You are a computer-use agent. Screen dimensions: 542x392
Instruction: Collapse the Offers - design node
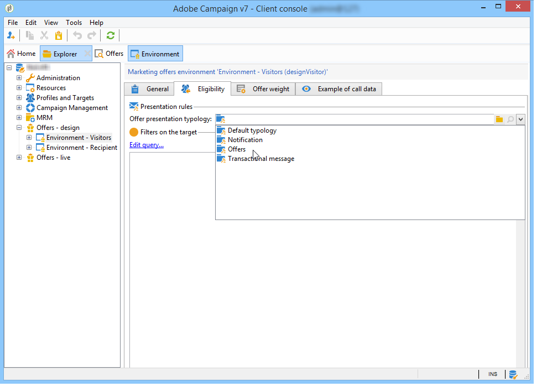point(19,128)
